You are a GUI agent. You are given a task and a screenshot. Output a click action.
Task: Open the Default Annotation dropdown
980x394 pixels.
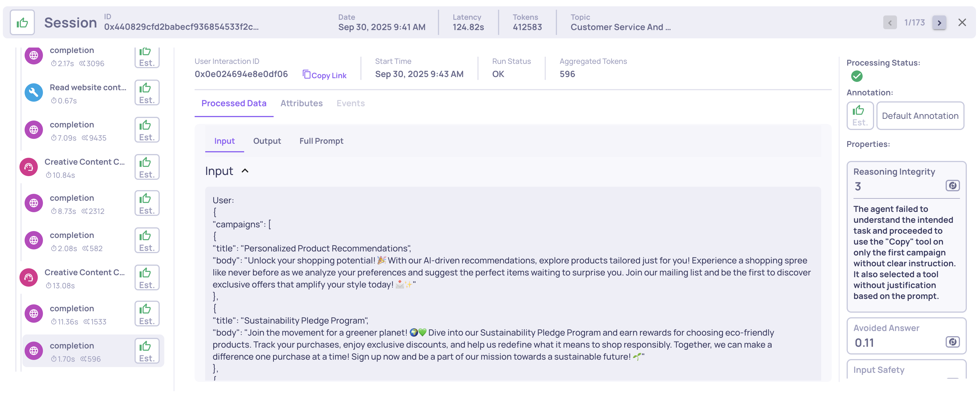920,115
